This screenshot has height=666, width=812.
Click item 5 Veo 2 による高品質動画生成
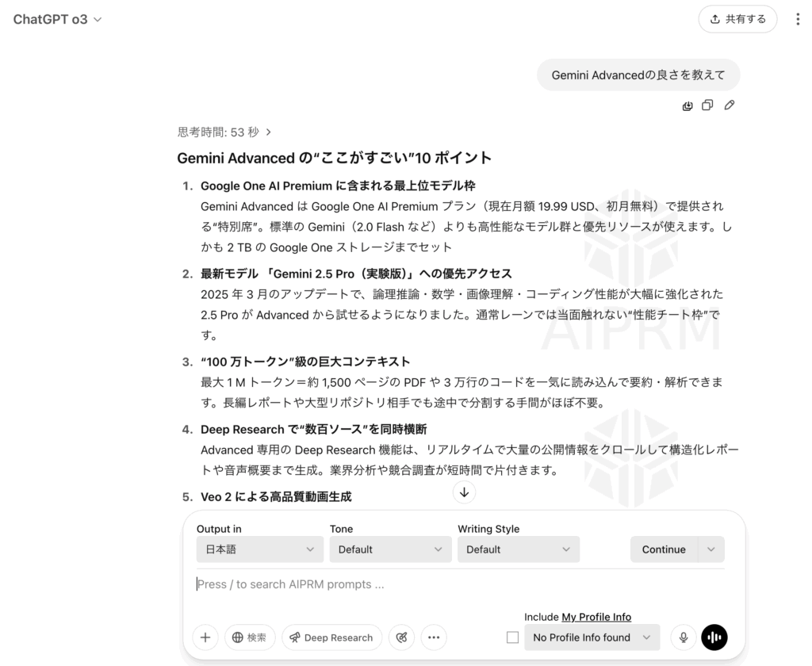(x=276, y=496)
